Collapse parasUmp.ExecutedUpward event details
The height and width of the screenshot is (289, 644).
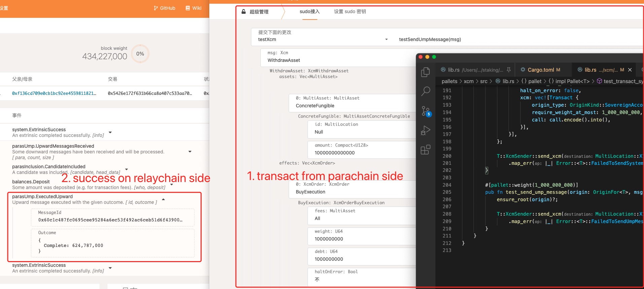pos(163,199)
